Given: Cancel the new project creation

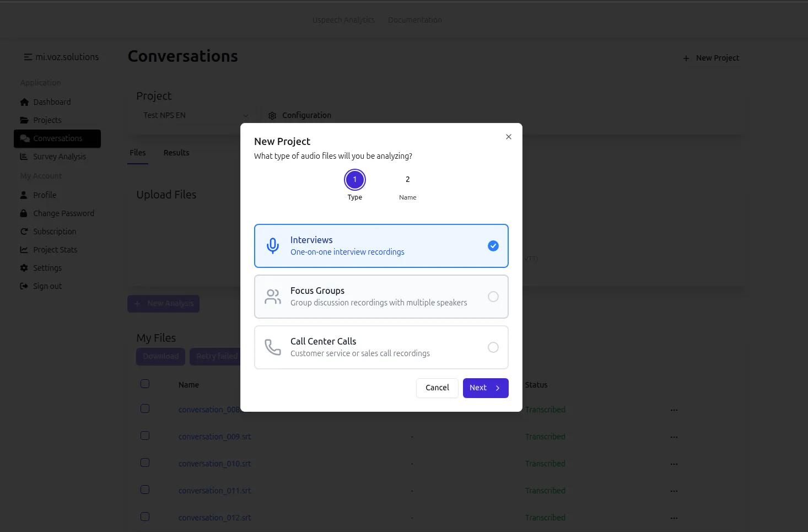Looking at the screenshot, I should [437, 388].
